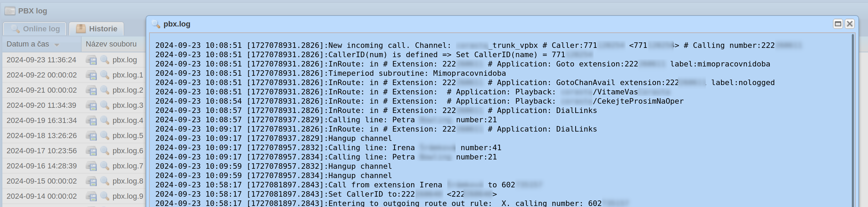Download the pbx.log.1 file via its disk icon
868x207 pixels.
click(91, 75)
